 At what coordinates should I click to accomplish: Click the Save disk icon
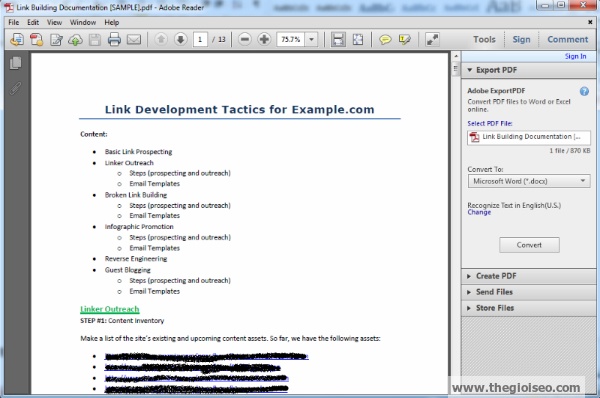click(x=95, y=39)
